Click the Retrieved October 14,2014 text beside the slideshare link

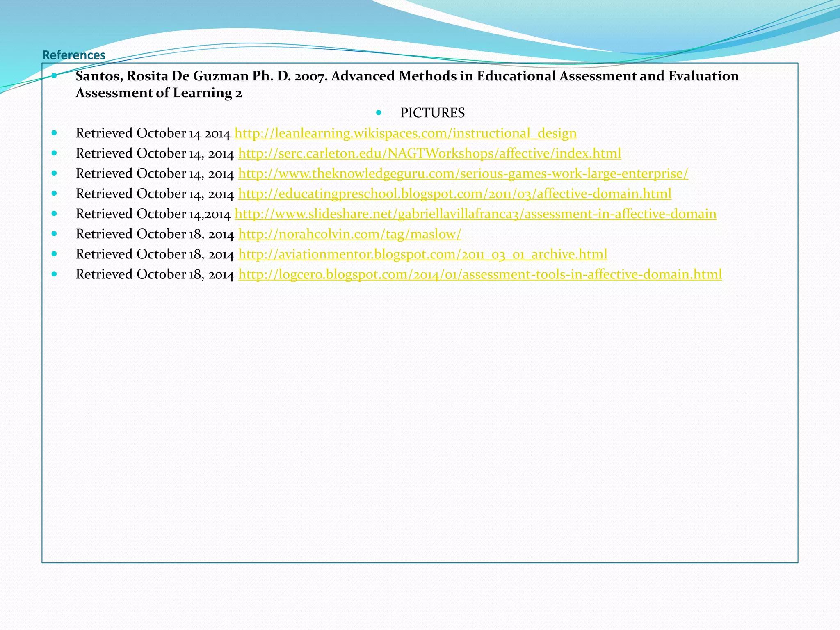153,214
